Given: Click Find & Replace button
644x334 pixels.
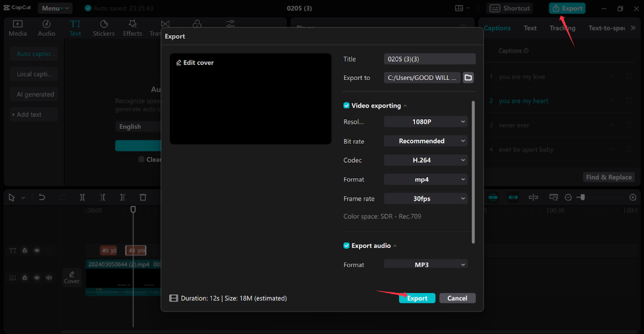Looking at the screenshot, I should [x=609, y=177].
